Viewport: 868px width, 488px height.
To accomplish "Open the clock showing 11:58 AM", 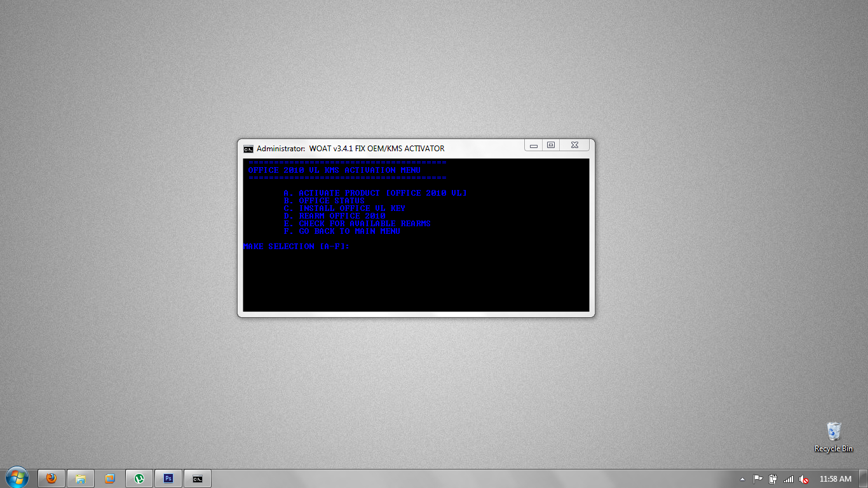I will click(x=836, y=479).
